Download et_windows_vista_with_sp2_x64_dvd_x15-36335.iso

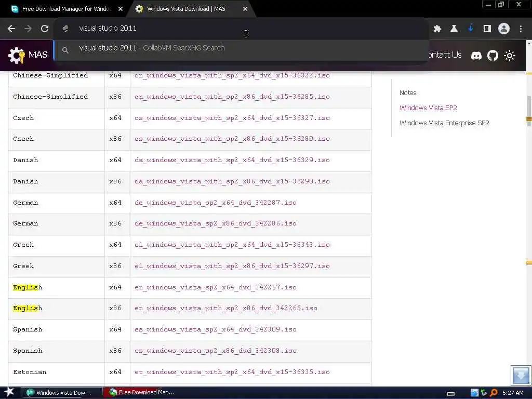coord(232,372)
